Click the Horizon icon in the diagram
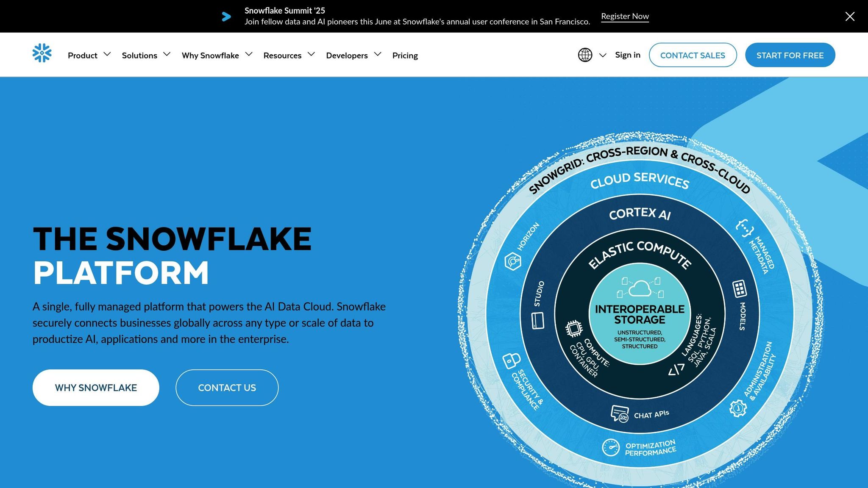 coord(513,261)
